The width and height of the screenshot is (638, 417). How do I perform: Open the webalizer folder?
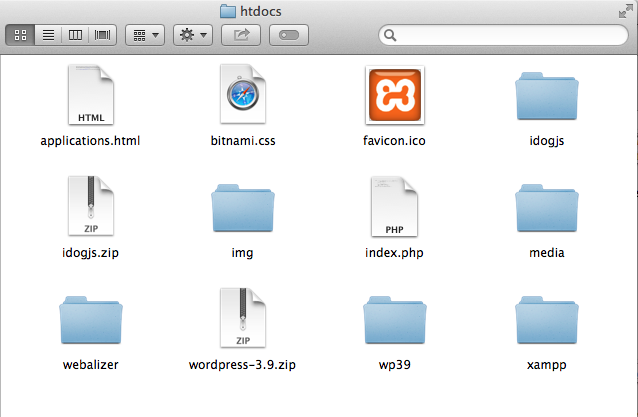click(x=90, y=322)
